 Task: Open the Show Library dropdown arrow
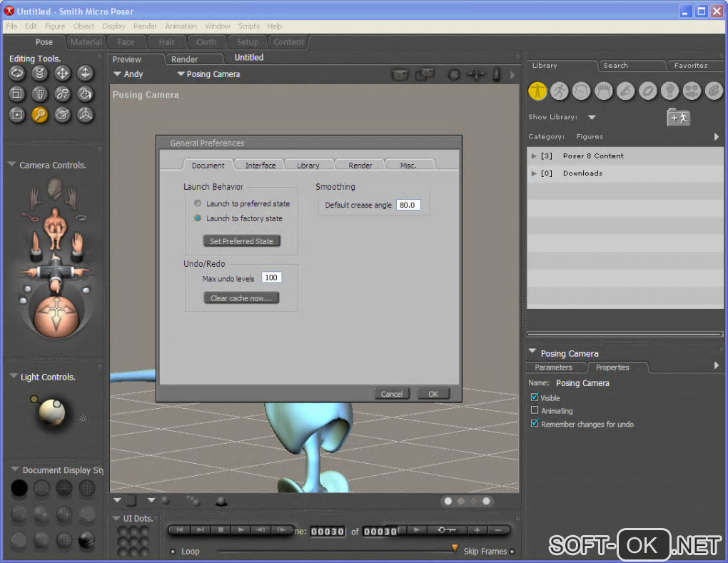point(592,117)
